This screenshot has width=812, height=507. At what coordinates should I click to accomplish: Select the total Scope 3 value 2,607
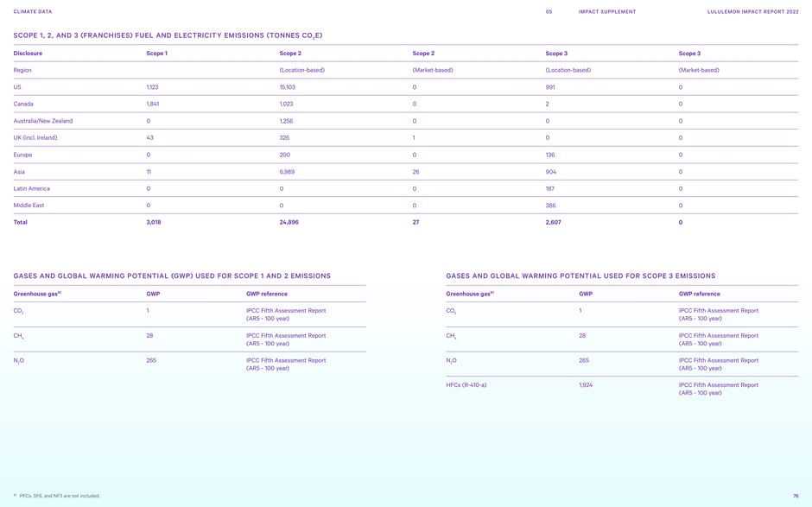pyautogui.click(x=553, y=222)
